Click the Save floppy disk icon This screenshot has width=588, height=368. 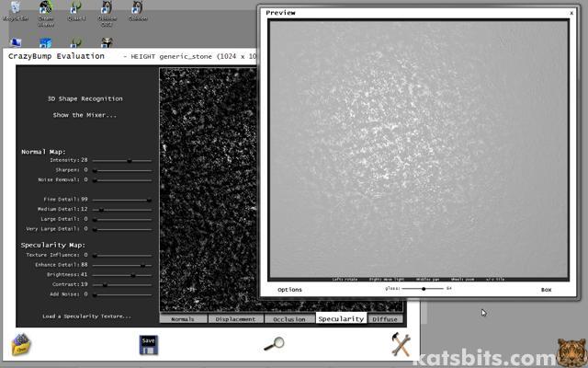pyautogui.click(x=149, y=345)
